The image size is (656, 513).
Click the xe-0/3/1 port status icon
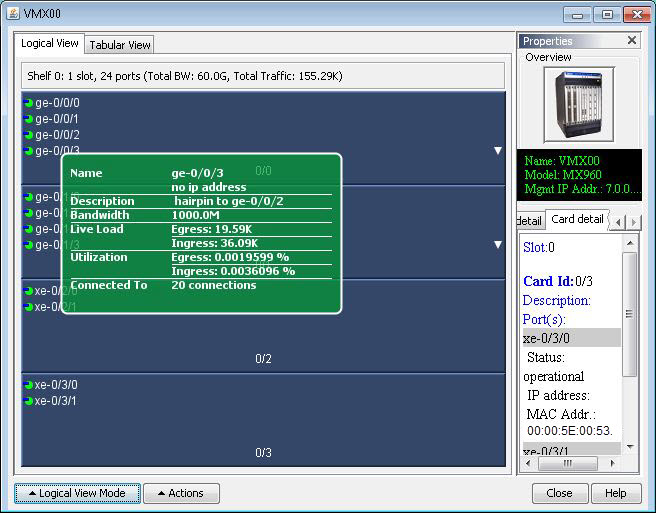[x=28, y=401]
